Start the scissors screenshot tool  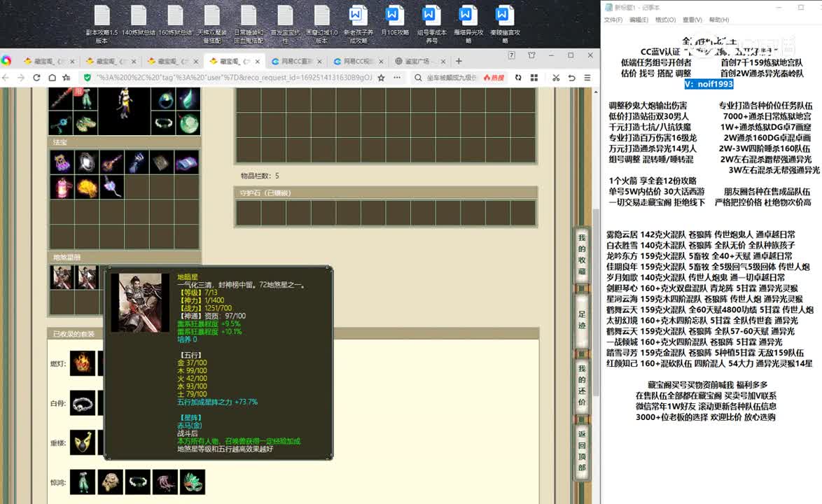coord(556,78)
